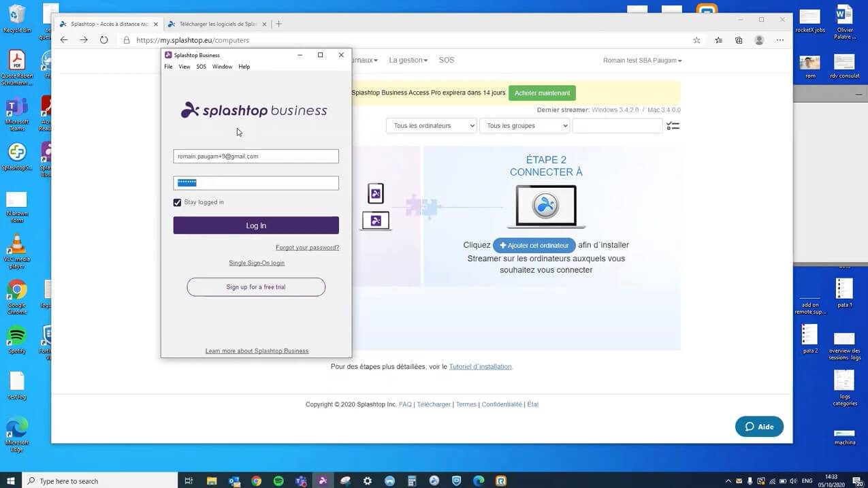Open rdv consulat desktop file

(844, 67)
